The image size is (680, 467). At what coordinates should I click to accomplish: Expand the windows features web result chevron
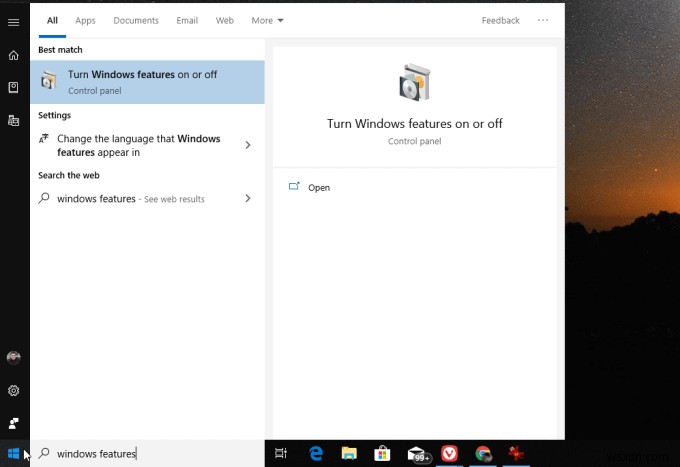[x=248, y=198]
